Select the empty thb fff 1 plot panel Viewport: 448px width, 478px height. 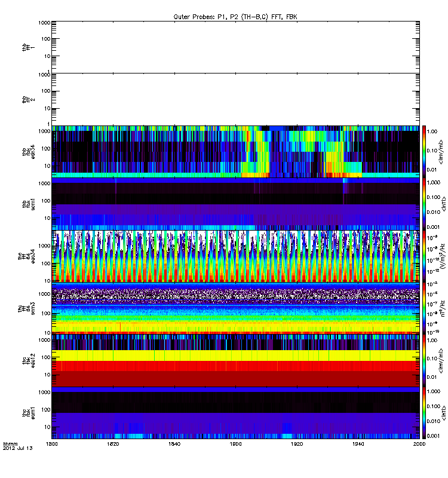click(236, 47)
